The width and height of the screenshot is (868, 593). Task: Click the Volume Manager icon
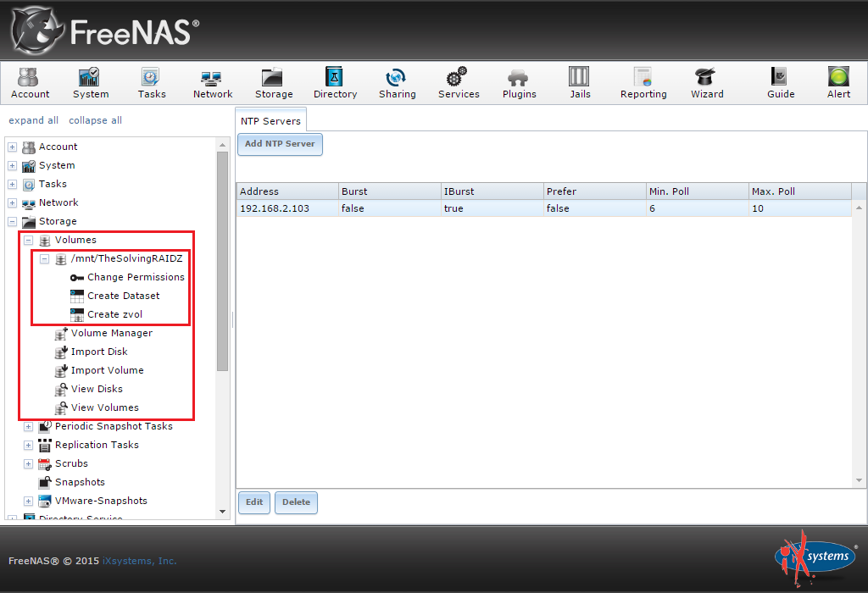[61, 334]
